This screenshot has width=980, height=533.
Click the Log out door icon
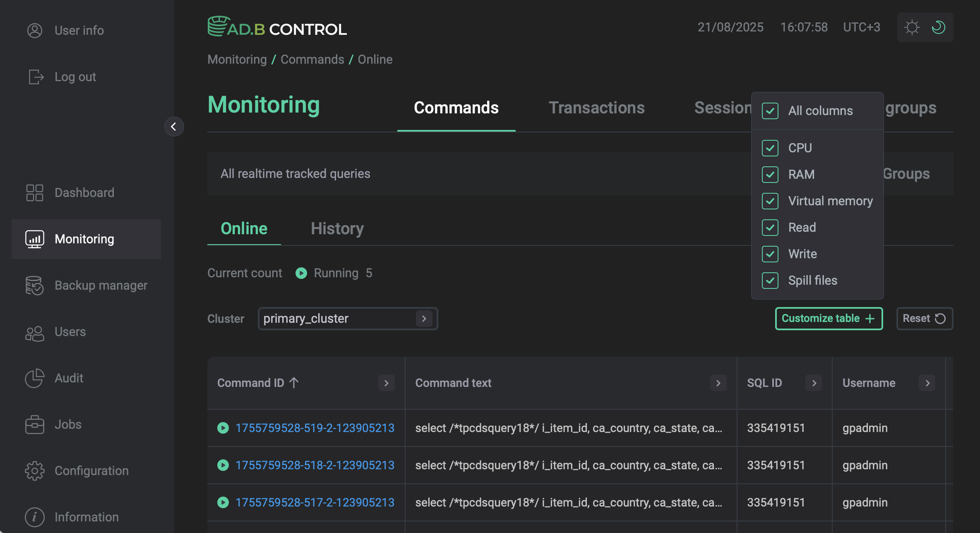pyautogui.click(x=36, y=77)
